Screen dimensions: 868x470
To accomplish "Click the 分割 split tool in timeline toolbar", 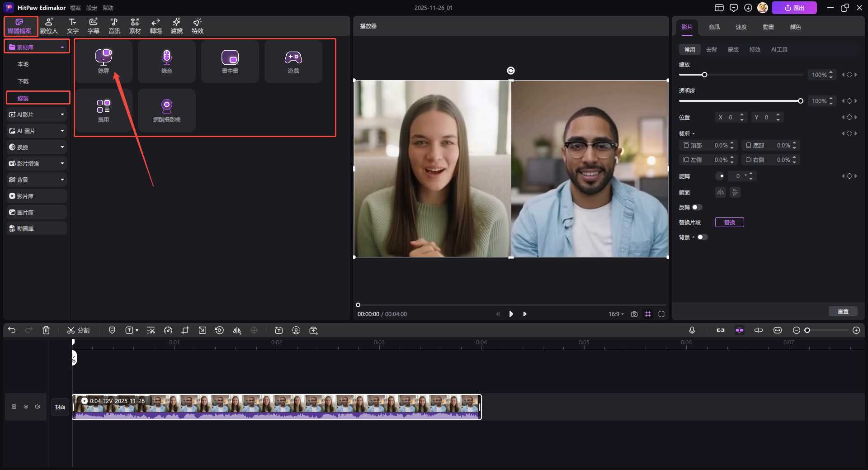I will click(x=79, y=330).
